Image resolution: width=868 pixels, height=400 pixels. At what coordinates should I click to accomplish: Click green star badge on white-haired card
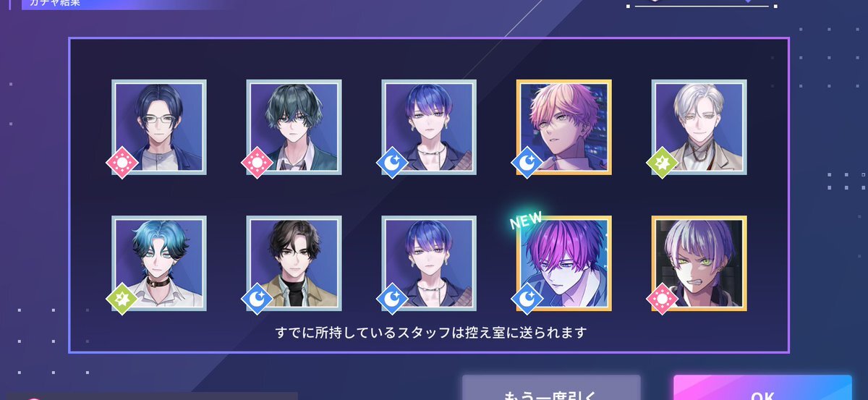[x=662, y=163]
